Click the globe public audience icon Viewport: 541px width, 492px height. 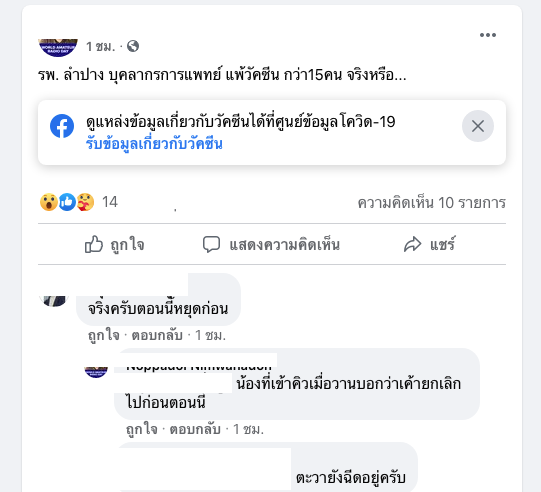click(x=133, y=46)
